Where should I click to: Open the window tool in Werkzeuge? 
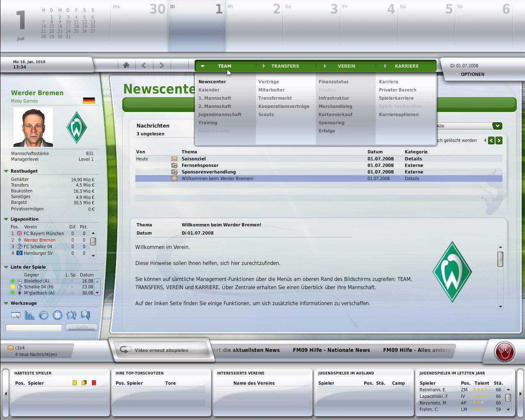coord(16,315)
